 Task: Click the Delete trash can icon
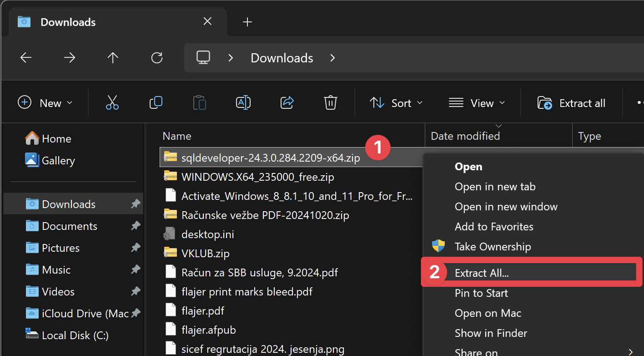pyautogui.click(x=331, y=103)
